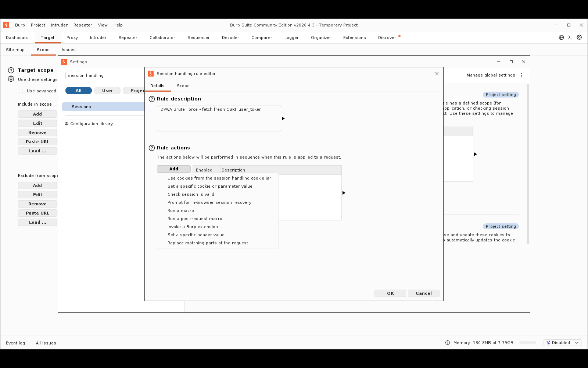Click the Target scope settings gear icon
The image size is (588, 368).
click(11, 79)
